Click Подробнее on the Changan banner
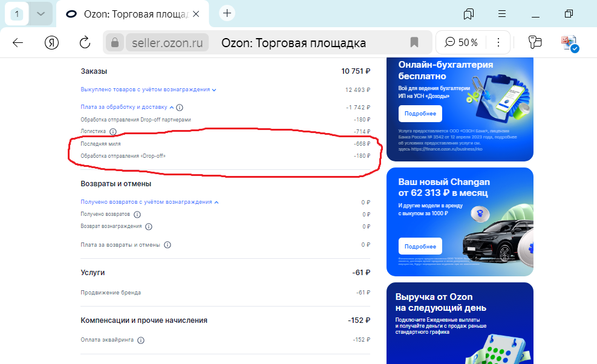The width and height of the screenshot is (597, 364). (x=420, y=246)
